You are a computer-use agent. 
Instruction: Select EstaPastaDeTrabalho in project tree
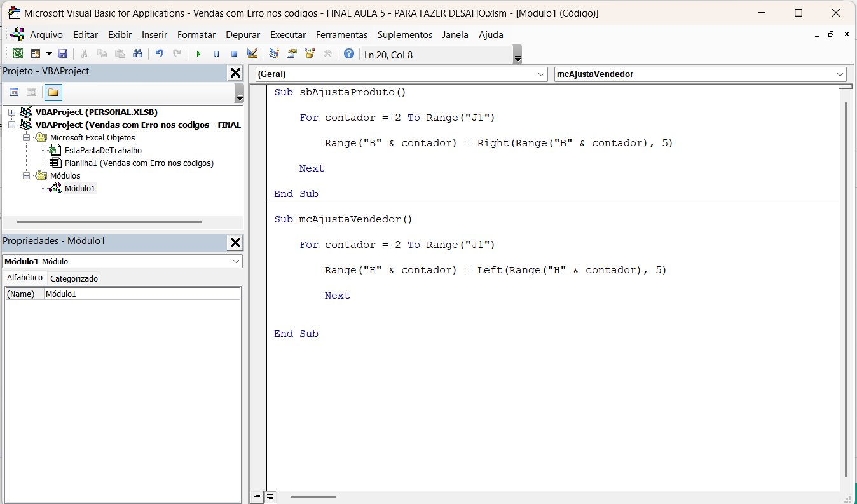click(103, 150)
